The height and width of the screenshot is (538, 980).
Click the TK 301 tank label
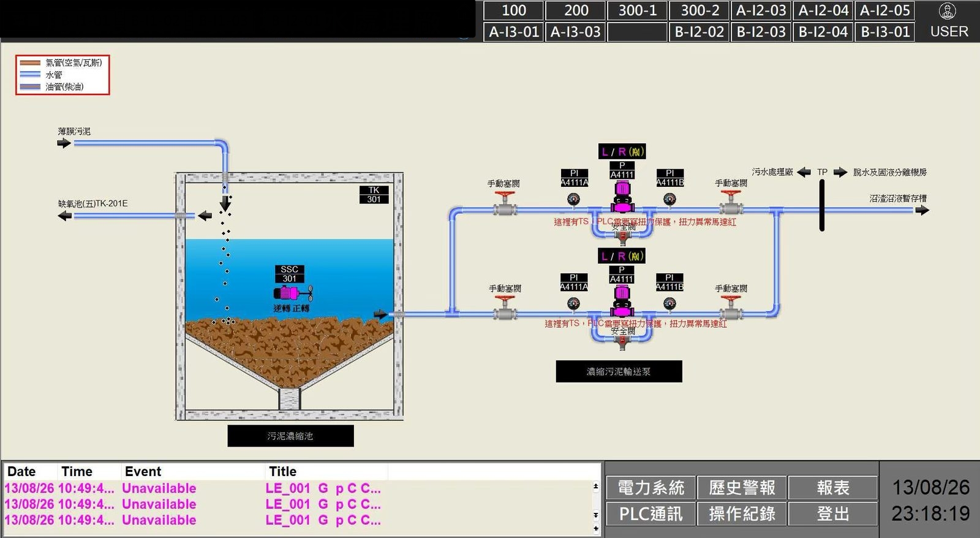pos(374,195)
